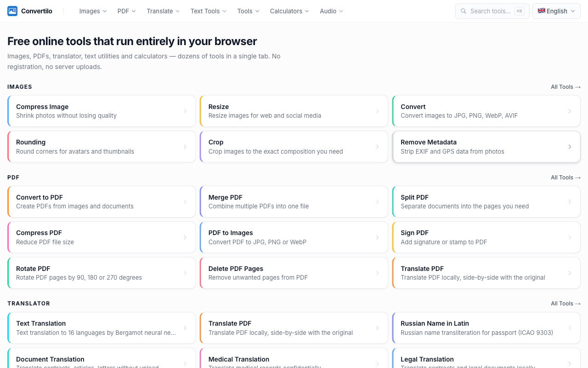Click the chevron arrow on Crop card
This screenshot has width=588, height=368.
point(378,147)
